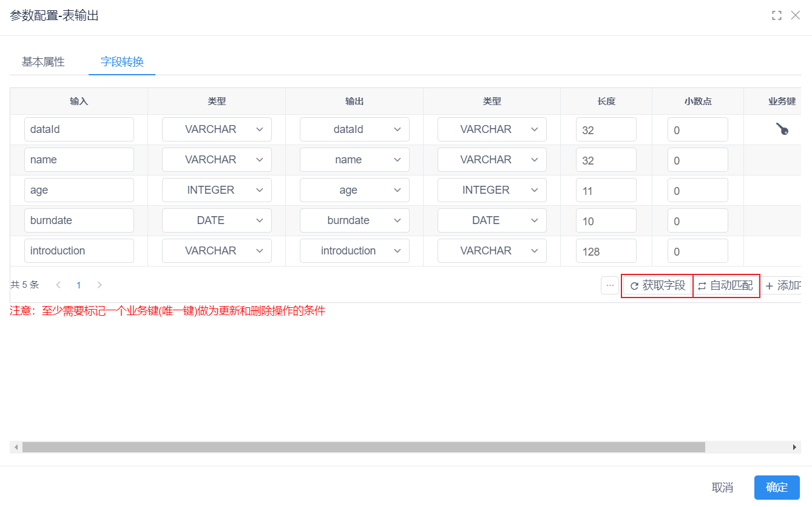Open input INTEGER type dropdown for age
Screen dimensions: 812x507
[x=217, y=190]
